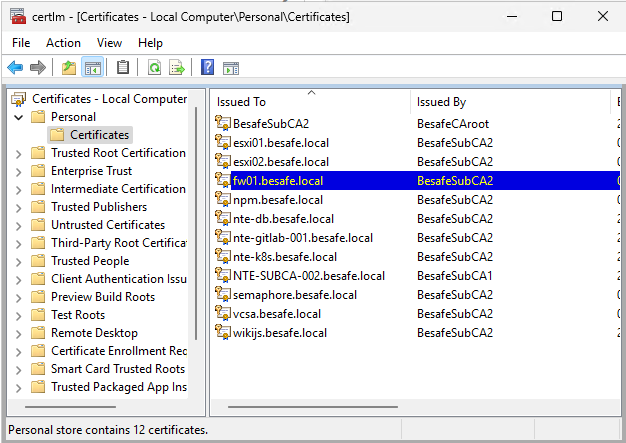Expand Intermediate Certification node
The width and height of the screenshot is (626, 443).
point(18,190)
